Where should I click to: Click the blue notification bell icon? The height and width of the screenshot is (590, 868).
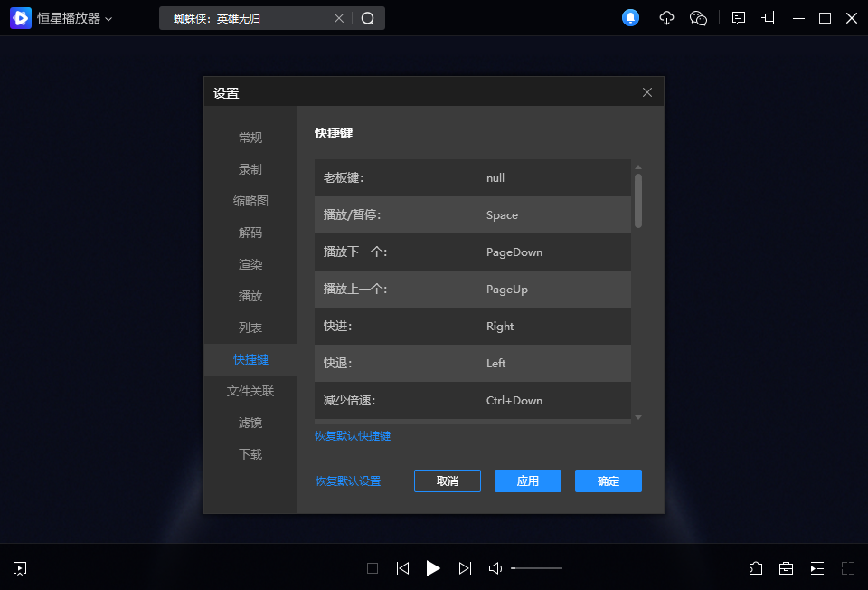click(x=631, y=18)
